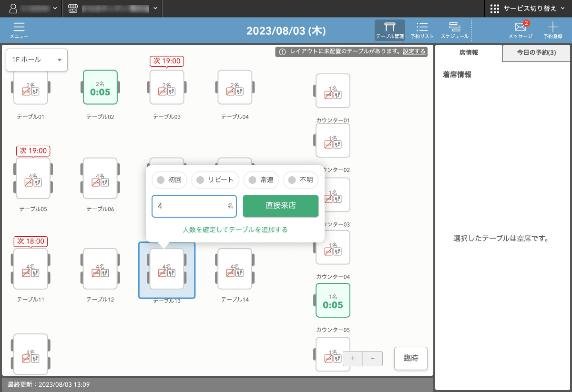Click 着席情報 heading

point(457,75)
